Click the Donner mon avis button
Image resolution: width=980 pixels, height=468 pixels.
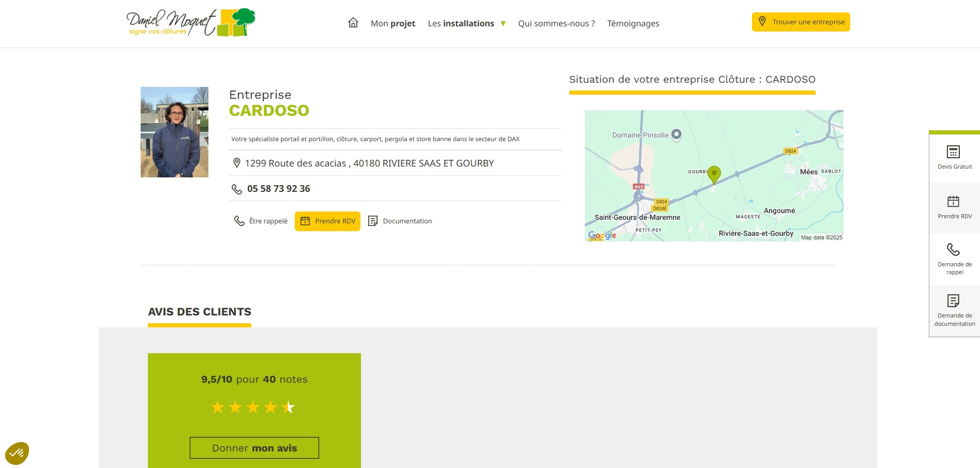coord(254,448)
